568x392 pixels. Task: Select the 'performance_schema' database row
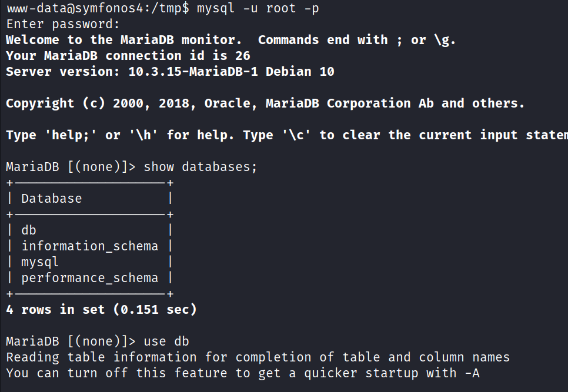click(89, 278)
